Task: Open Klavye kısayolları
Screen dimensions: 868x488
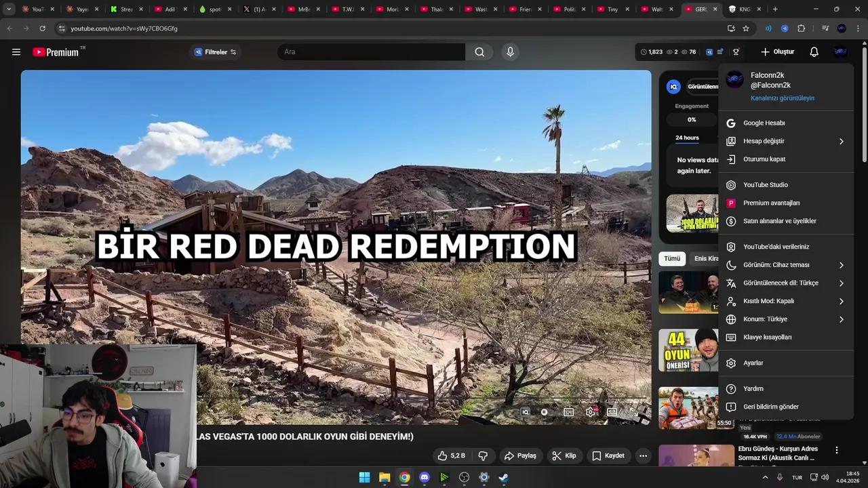Action: 785,337
